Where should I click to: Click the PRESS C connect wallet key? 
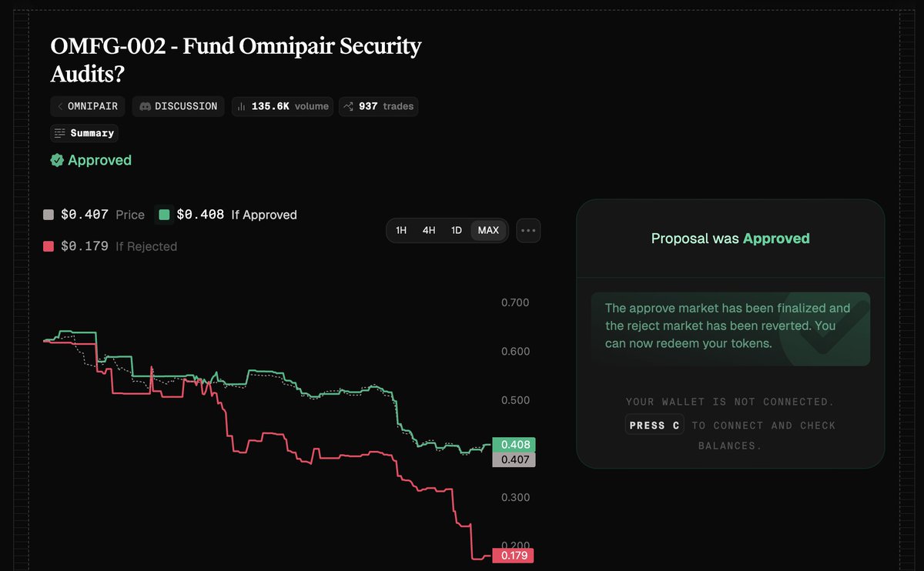coord(654,425)
